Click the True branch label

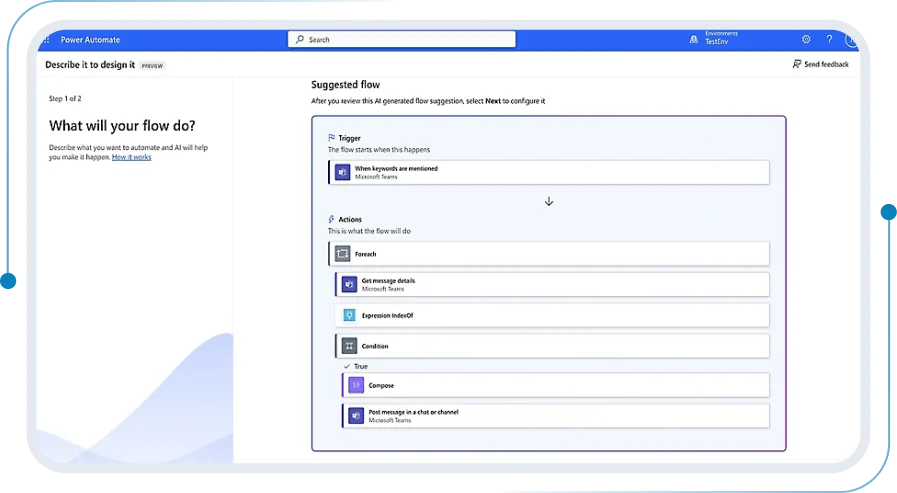coord(360,366)
